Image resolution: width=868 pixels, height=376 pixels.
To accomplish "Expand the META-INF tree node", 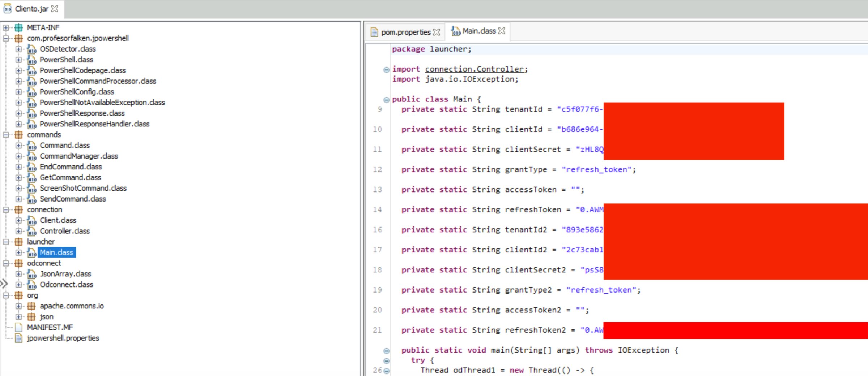I will click(x=6, y=27).
